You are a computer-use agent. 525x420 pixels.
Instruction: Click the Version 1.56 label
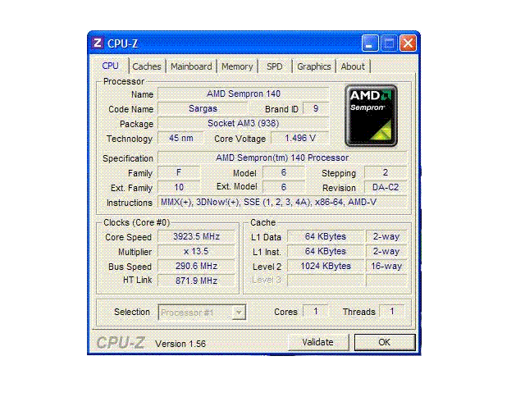coord(180,344)
